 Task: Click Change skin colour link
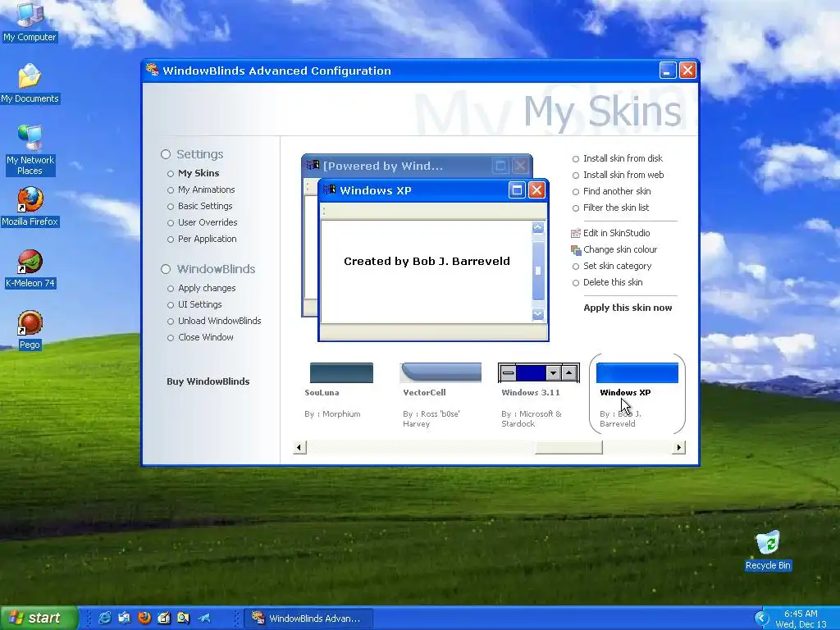point(620,249)
